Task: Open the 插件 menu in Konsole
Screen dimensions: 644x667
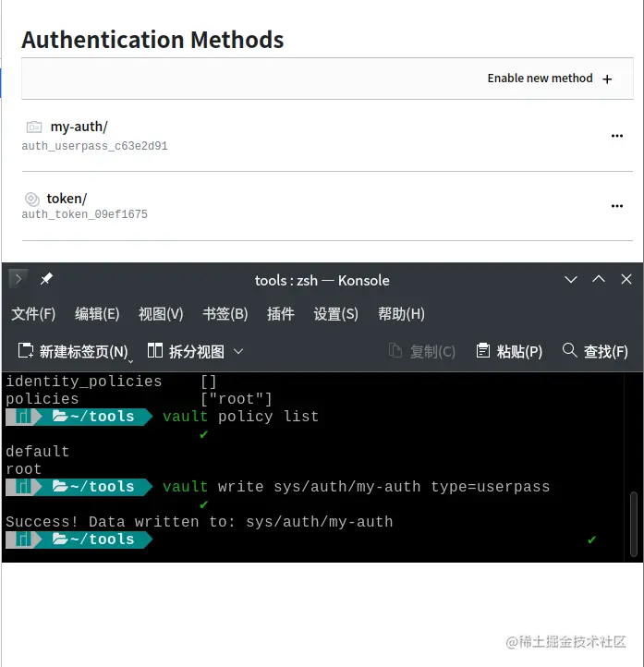Action: pos(280,314)
